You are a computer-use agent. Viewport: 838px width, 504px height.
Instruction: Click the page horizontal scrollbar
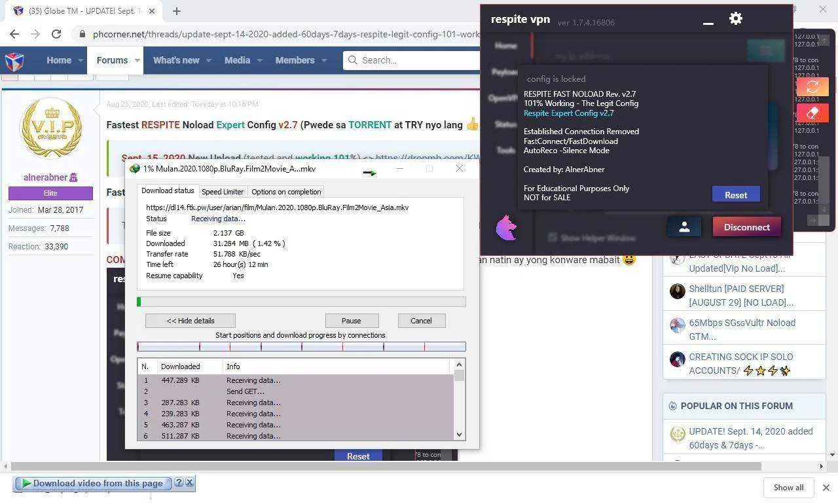386,466
